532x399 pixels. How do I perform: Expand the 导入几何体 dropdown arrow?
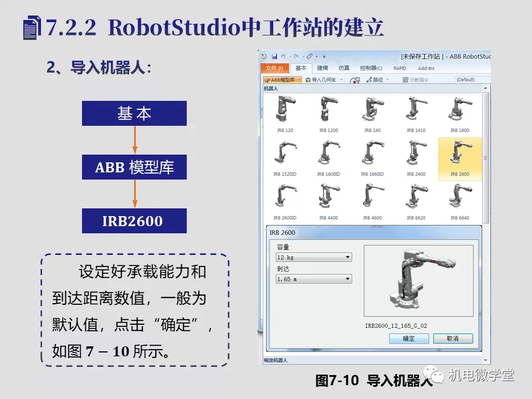[x=341, y=80]
